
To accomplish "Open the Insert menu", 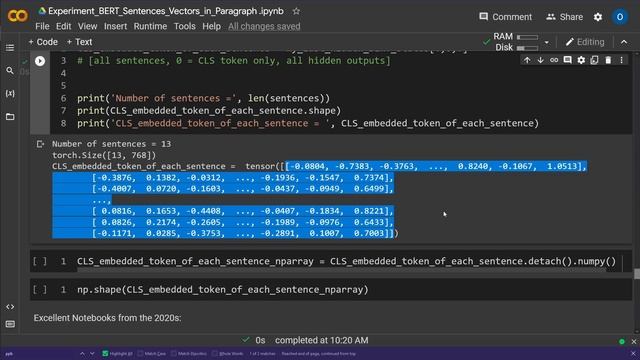I will point(116,26).
